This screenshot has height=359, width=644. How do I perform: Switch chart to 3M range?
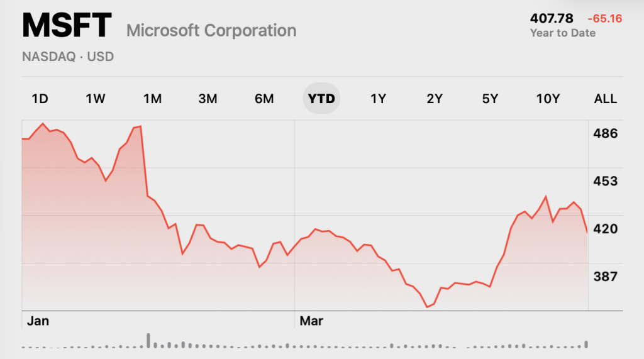pos(208,99)
